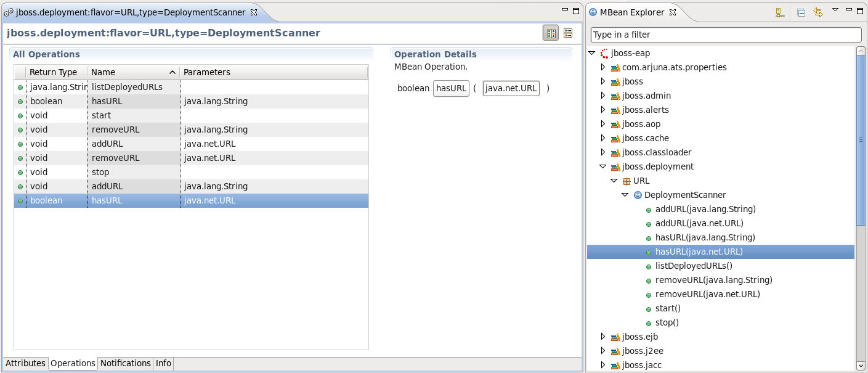Switch to the Attributes tab
Image resolution: width=868 pixels, height=373 pixels.
point(25,364)
